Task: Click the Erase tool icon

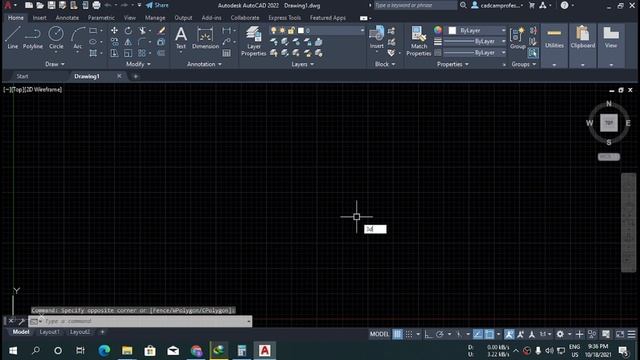Action: pos(161,31)
